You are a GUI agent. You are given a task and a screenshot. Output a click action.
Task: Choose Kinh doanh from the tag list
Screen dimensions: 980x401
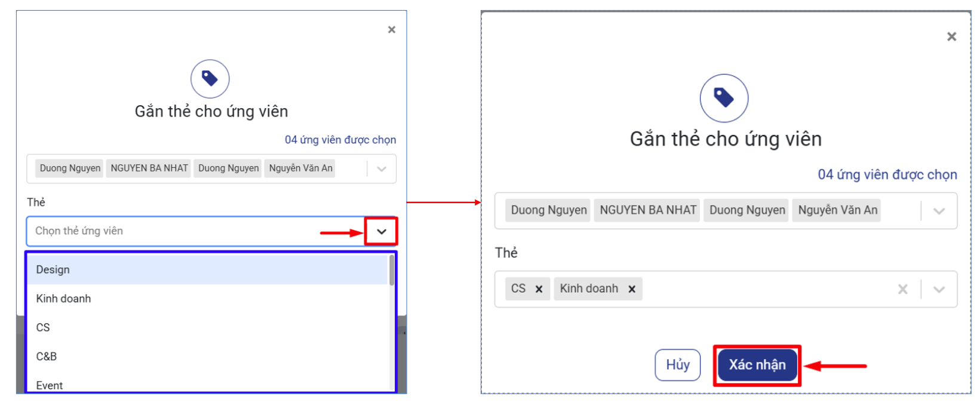[63, 298]
